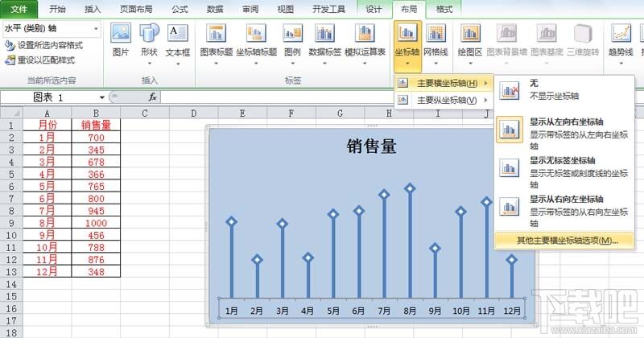This screenshot has height=338, width=644.
Task: Click the select-all corner of the sheet
Action: pyautogui.click(x=11, y=113)
